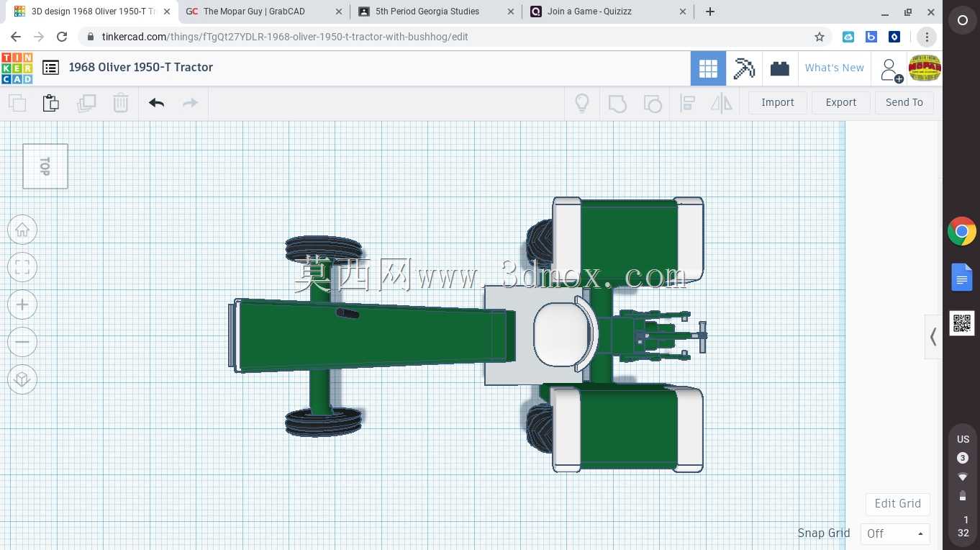Click the What's New link
980x550 pixels.
(x=834, y=68)
